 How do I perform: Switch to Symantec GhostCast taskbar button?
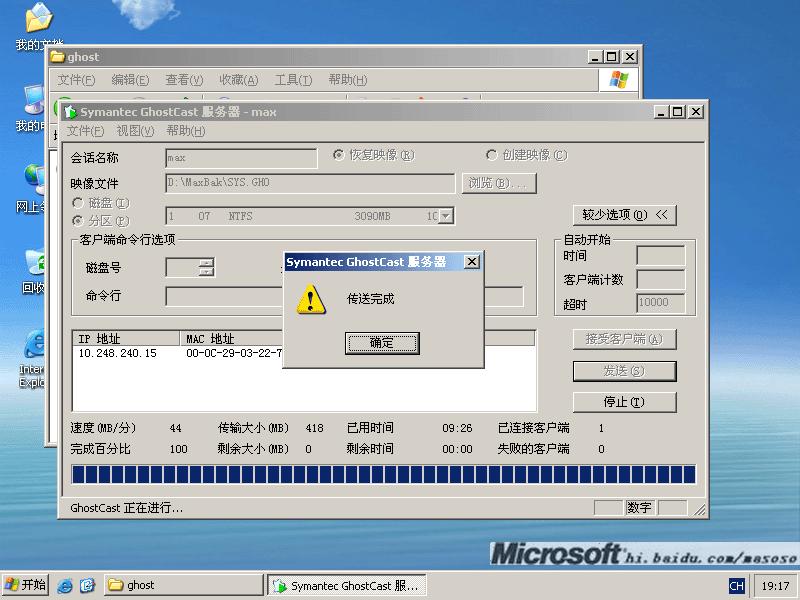(346, 586)
